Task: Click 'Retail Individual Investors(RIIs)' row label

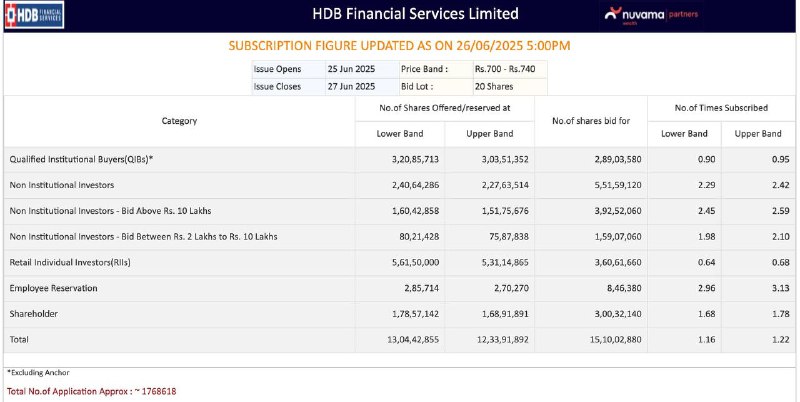Action: (x=70, y=263)
